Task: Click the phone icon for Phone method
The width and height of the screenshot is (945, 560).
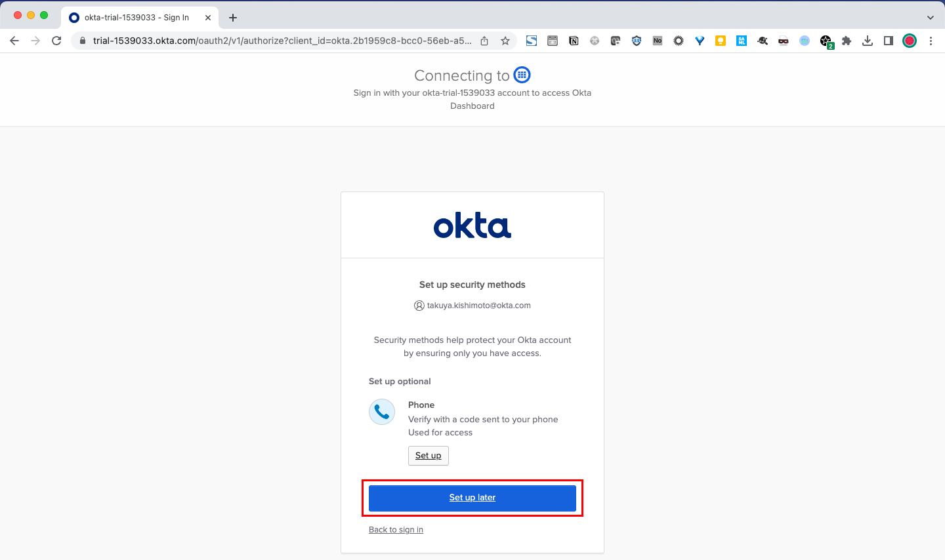Action: click(382, 412)
